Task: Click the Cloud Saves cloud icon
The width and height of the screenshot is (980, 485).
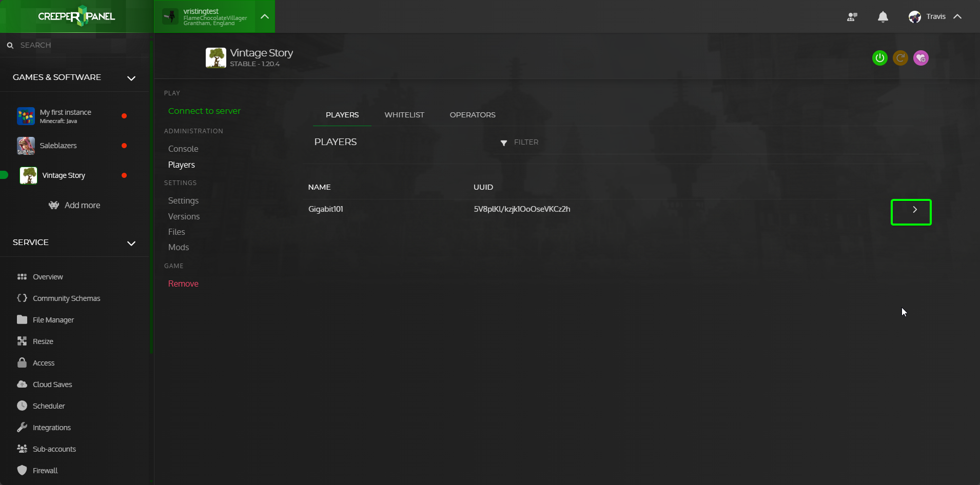Action: coord(22,384)
